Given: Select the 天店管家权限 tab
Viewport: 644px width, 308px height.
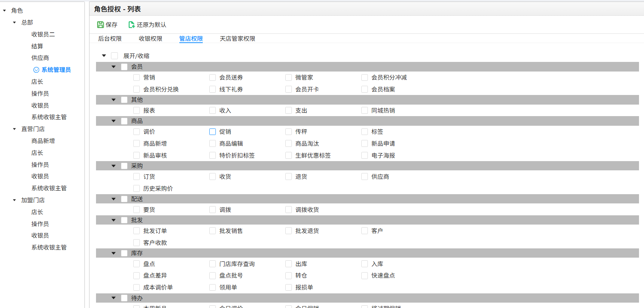Looking at the screenshot, I should tap(237, 39).
